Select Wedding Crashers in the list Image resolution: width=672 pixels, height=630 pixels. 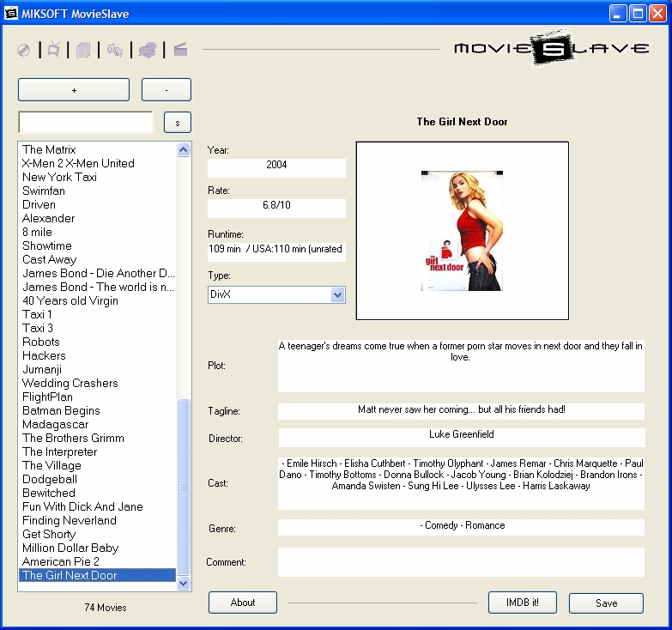pyautogui.click(x=98, y=383)
